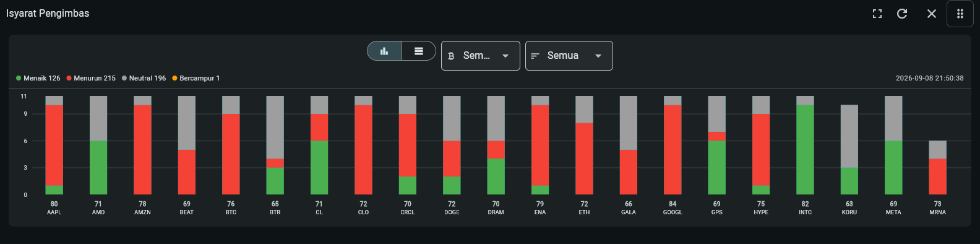Switch to bar chart view
This screenshot has width=980, height=244.
point(384,51)
